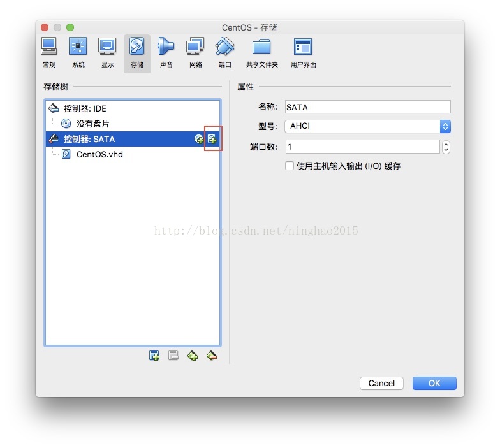Image resolution: width=500 pixels, height=448 pixels.
Task: Select 控制器: SATA in storage tree
Action: coord(133,139)
